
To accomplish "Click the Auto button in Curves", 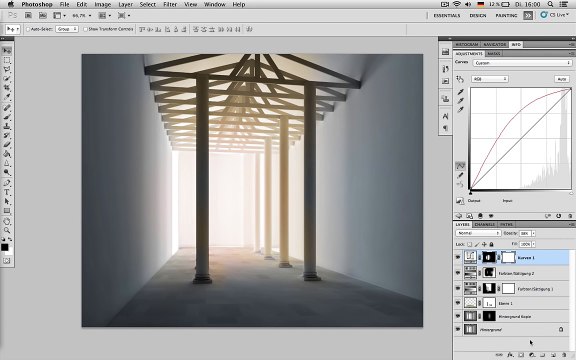I will tap(561, 79).
